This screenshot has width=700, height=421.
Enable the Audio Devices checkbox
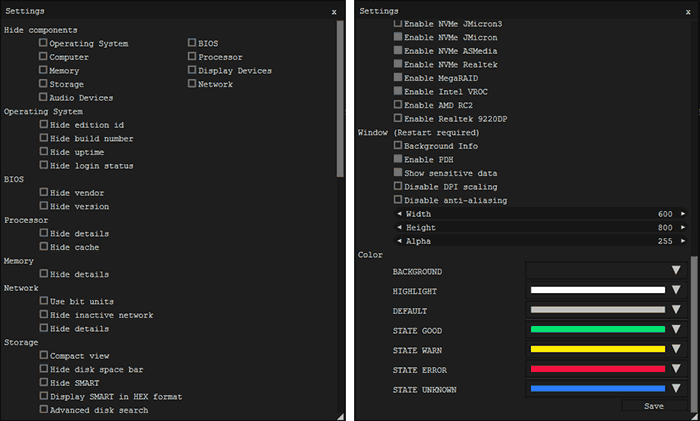(x=43, y=97)
